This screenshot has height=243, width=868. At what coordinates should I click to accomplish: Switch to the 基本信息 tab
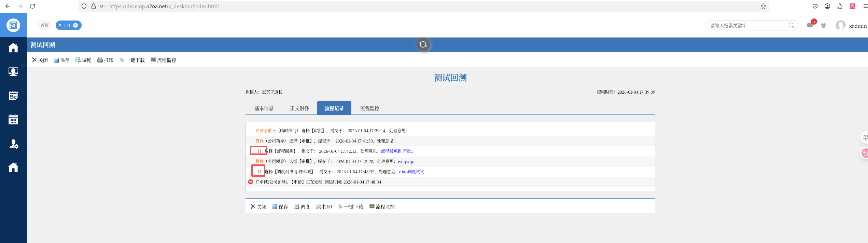click(264, 108)
